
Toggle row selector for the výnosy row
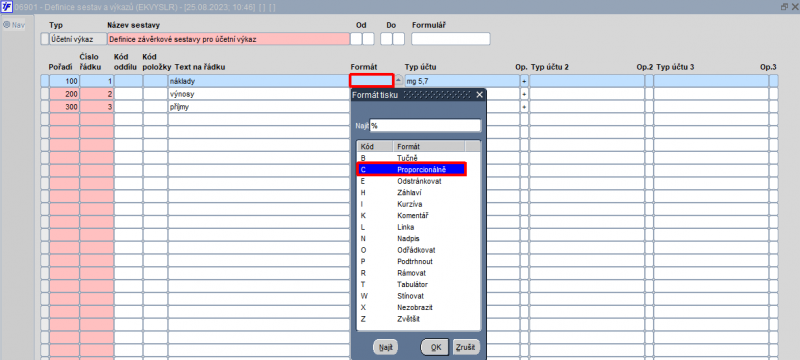click(45, 94)
